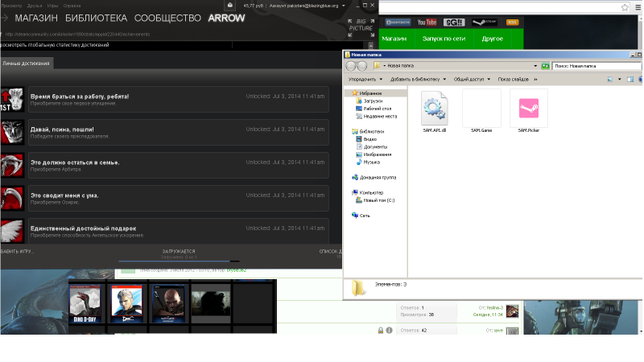
Task: Click website Другое menu item
Action: point(493,39)
